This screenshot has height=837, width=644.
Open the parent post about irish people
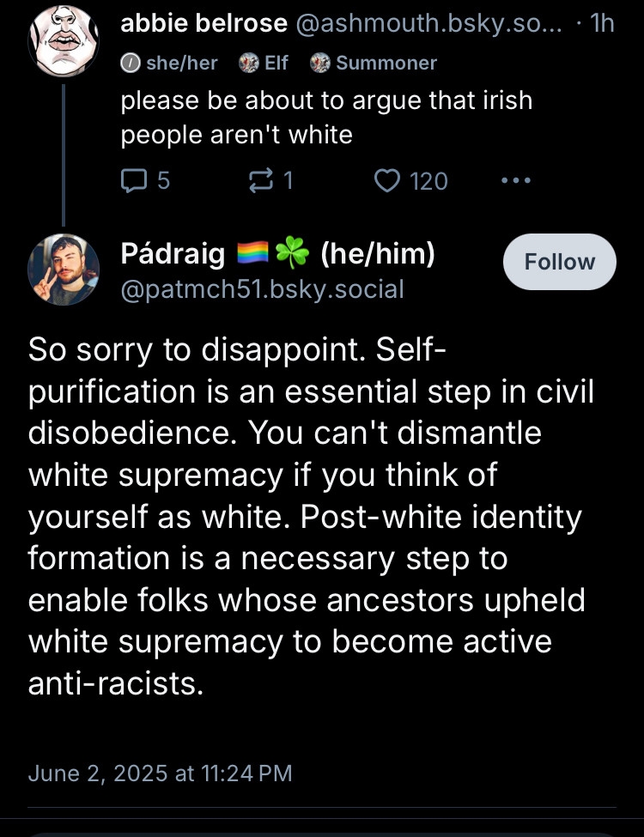326,118
